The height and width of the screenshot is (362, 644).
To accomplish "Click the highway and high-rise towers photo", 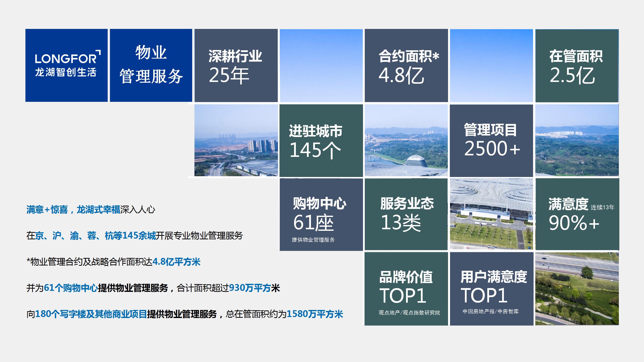I will pos(236,140).
